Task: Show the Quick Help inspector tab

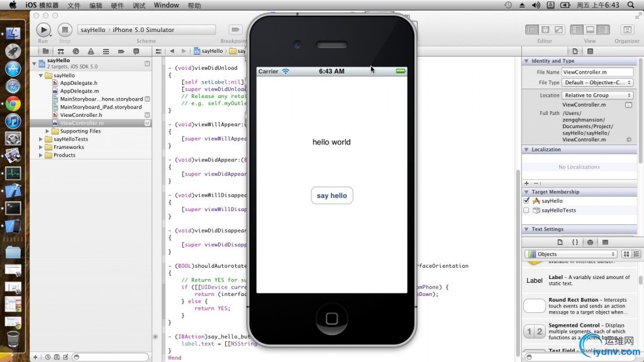Action: pyautogui.click(x=590, y=52)
